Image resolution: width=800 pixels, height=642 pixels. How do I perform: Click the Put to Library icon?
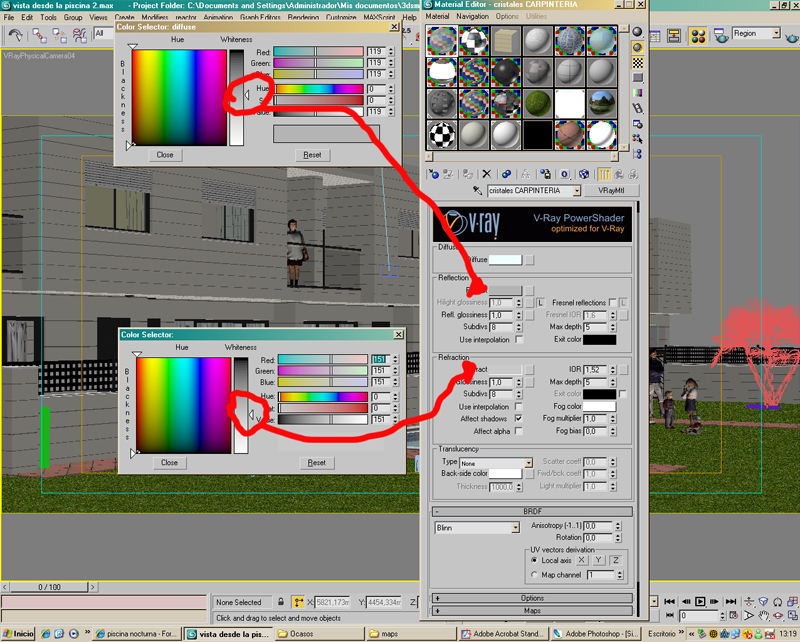coord(545,174)
